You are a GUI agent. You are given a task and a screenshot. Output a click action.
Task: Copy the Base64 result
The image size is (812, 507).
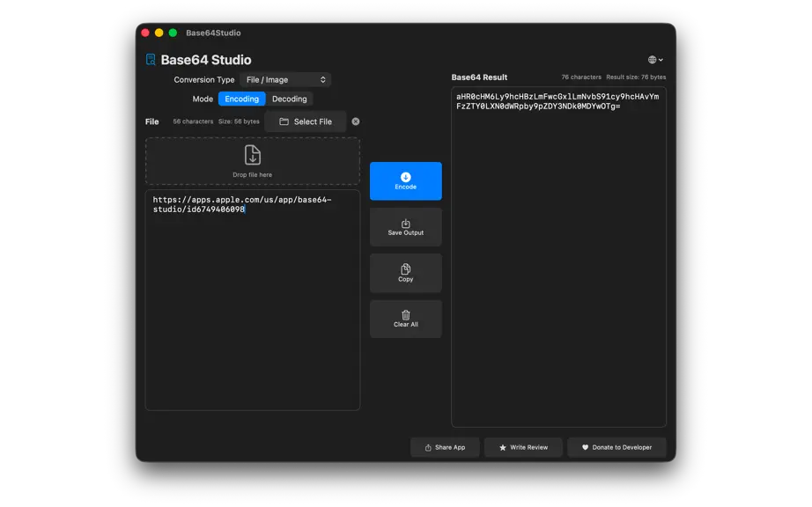405,273
